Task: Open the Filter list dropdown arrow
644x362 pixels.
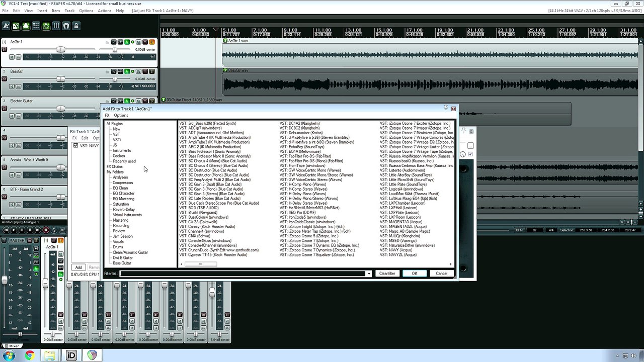Action: (x=369, y=274)
